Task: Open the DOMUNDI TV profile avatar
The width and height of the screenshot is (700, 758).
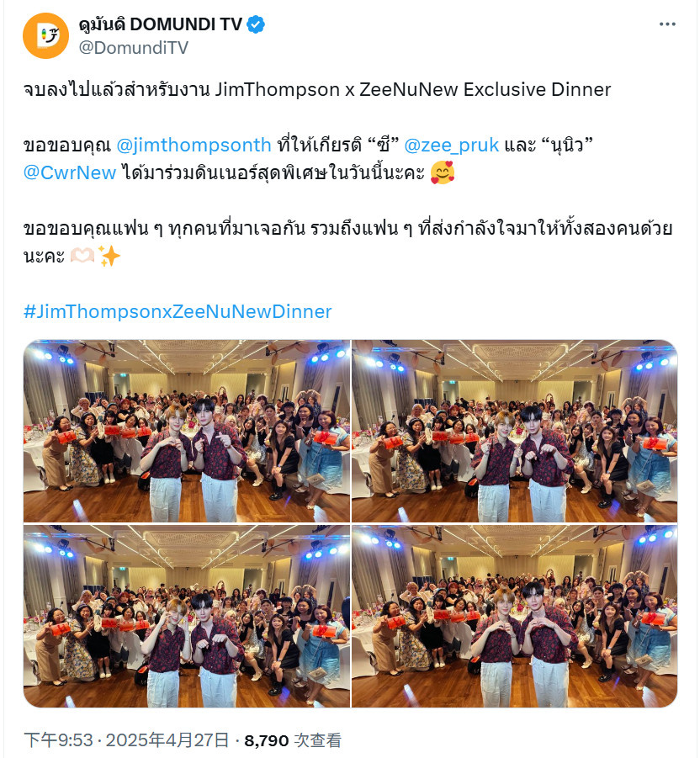Action: [46, 36]
